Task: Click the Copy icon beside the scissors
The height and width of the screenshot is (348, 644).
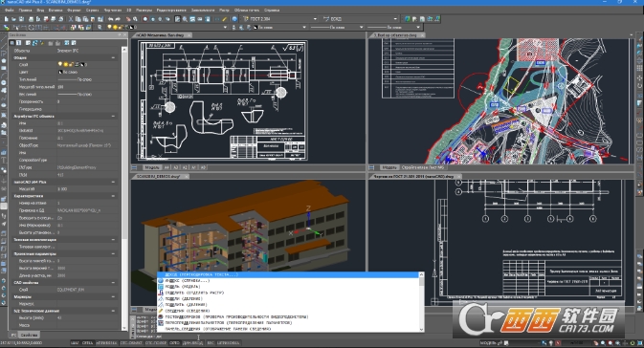Action: (x=78, y=19)
